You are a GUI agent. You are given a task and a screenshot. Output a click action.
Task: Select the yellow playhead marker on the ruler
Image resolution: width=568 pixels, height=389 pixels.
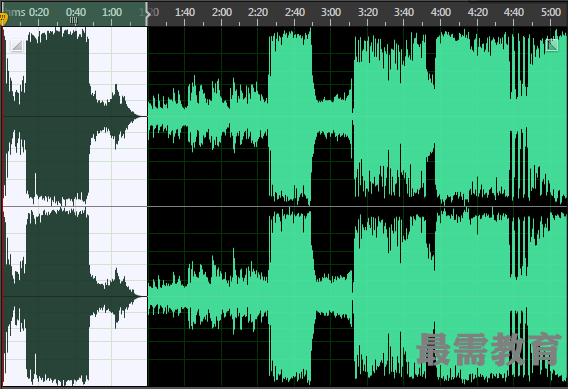coord(3,18)
